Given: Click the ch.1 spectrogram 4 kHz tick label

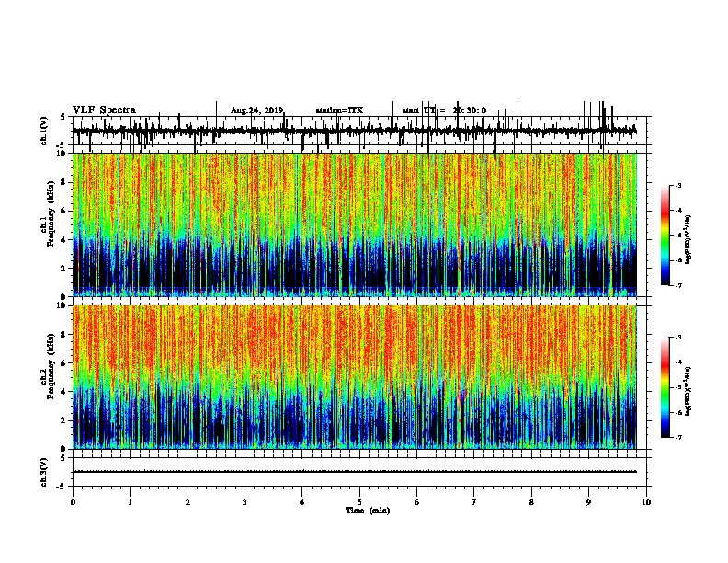Looking at the screenshot, I should [63, 240].
